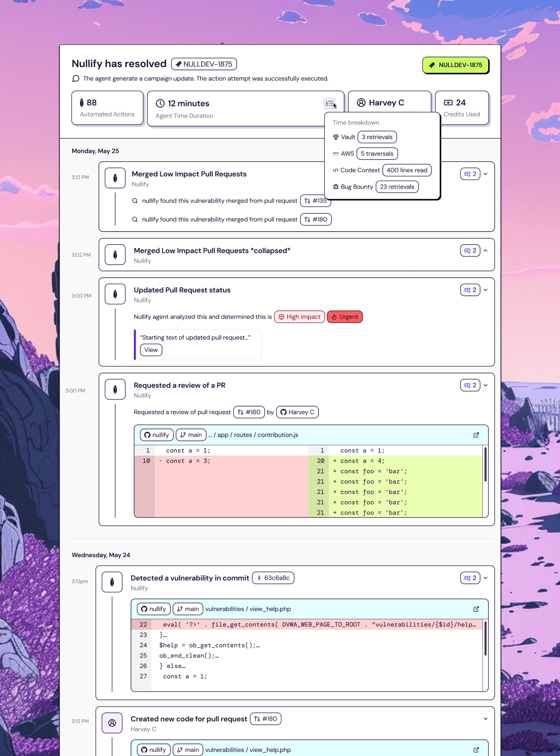
Task: Toggle chevron on the Merged Low Impact *collapsed* card
Action: (x=485, y=251)
